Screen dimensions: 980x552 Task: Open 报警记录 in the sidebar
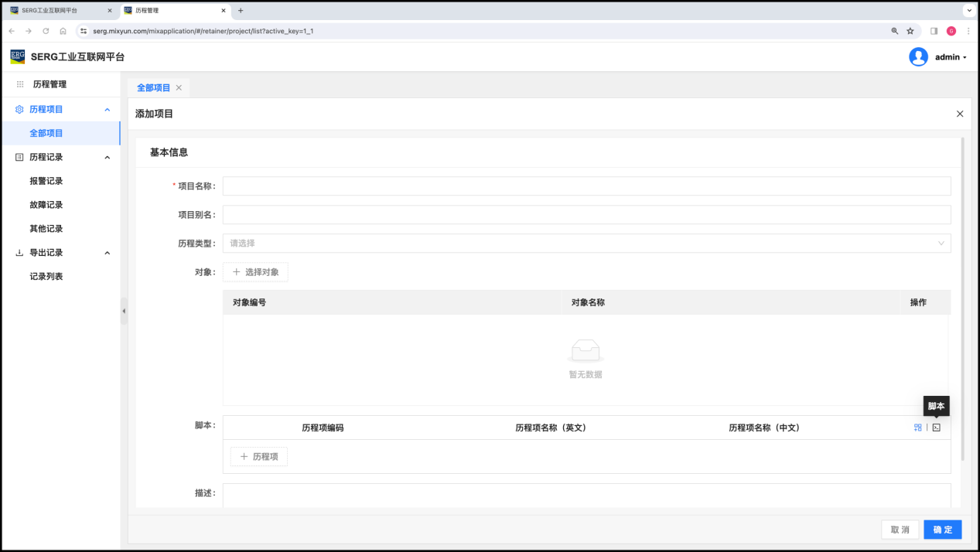pyautogui.click(x=46, y=181)
